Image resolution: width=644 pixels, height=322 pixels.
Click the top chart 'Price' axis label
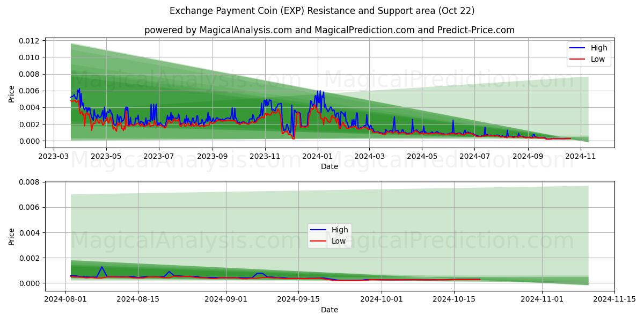pos(12,92)
